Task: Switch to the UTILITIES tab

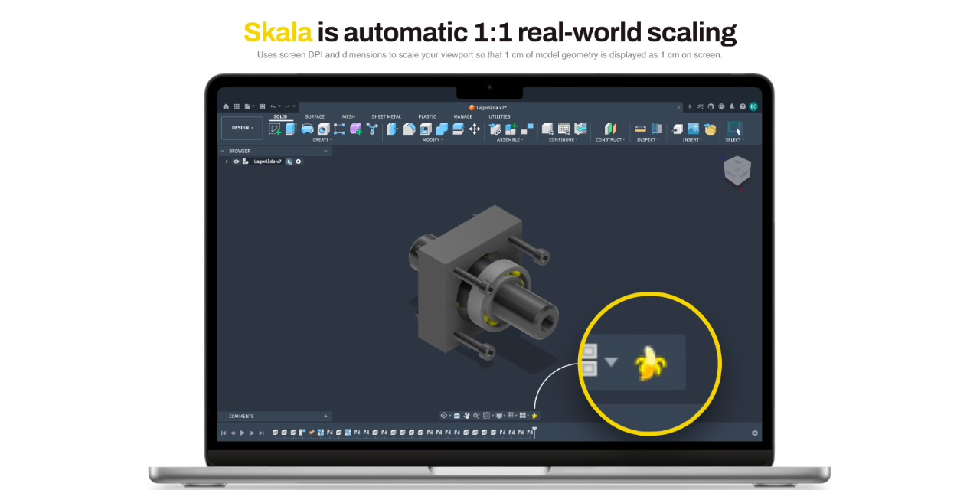Action: tap(499, 116)
